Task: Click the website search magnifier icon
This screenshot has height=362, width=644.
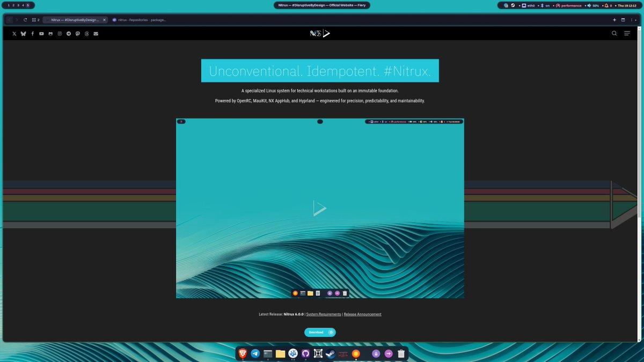Action: pos(614,33)
